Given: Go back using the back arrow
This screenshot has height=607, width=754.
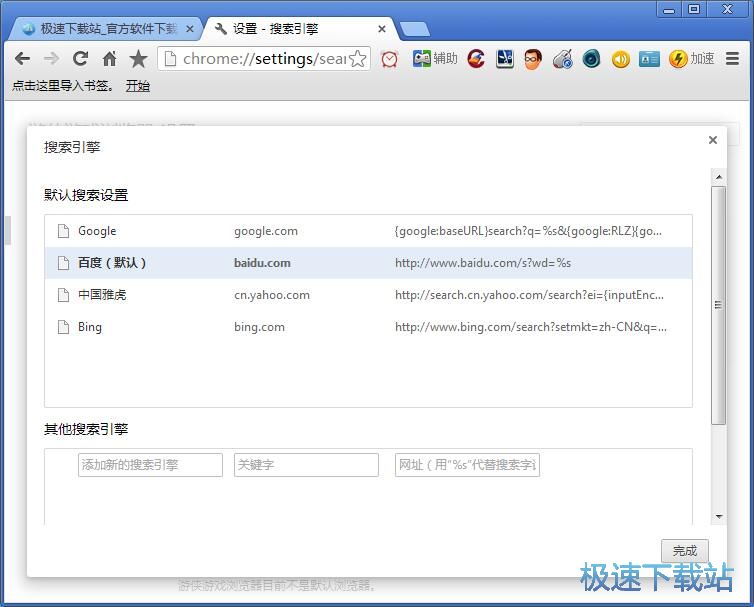Looking at the screenshot, I should 22,59.
